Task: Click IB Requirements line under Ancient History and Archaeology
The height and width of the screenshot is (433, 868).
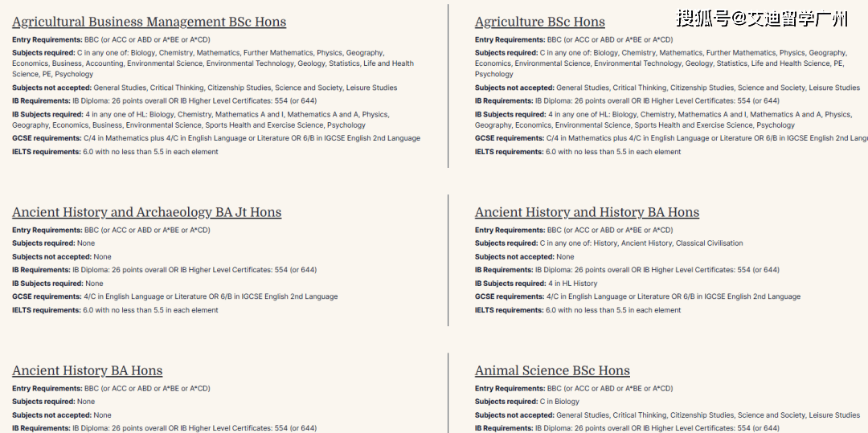Action: tap(165, 270)
